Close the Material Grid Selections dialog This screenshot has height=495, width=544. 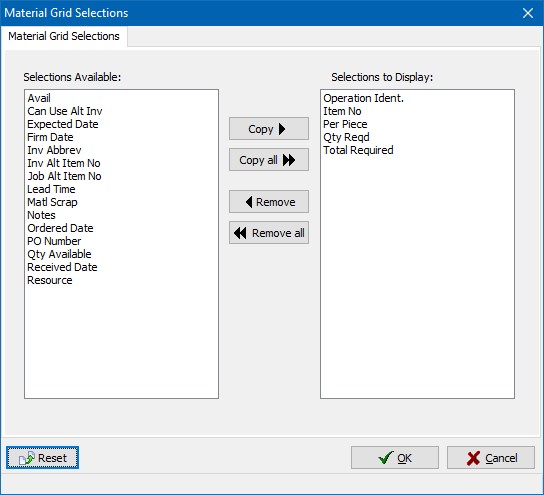[528, 13]
